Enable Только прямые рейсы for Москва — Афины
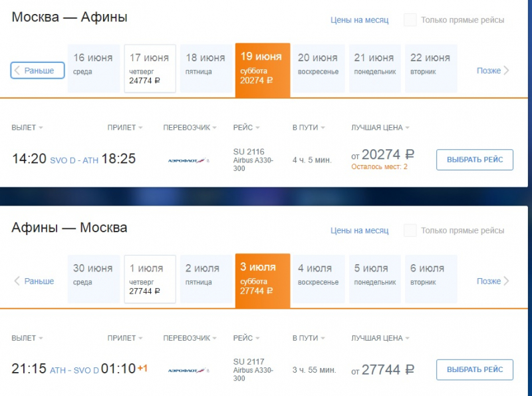This screenshot has height=396, width=532. pyautogui.click(x=410, y=20)
